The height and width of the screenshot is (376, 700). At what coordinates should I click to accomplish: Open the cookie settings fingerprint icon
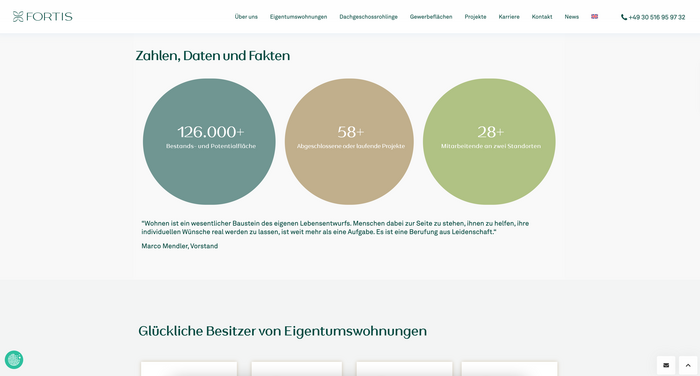[14, 359]
